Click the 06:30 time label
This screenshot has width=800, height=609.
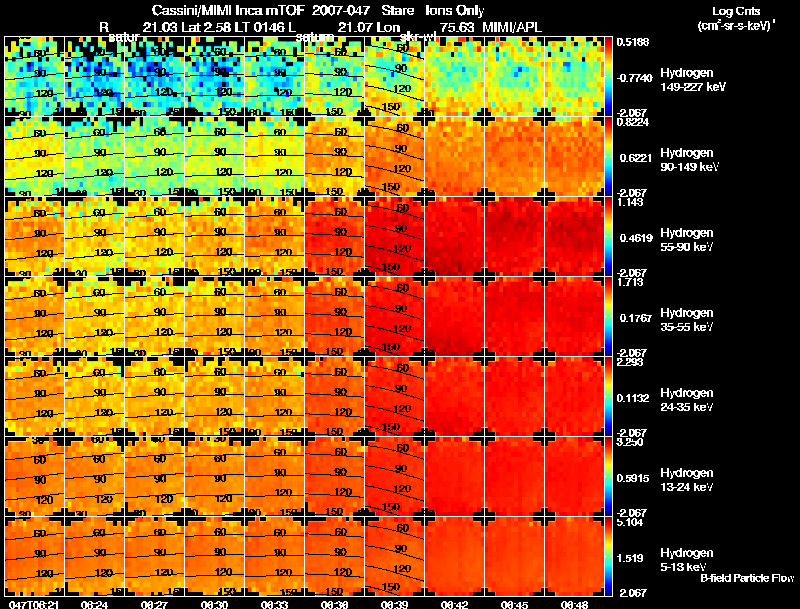tap(214, 604)
